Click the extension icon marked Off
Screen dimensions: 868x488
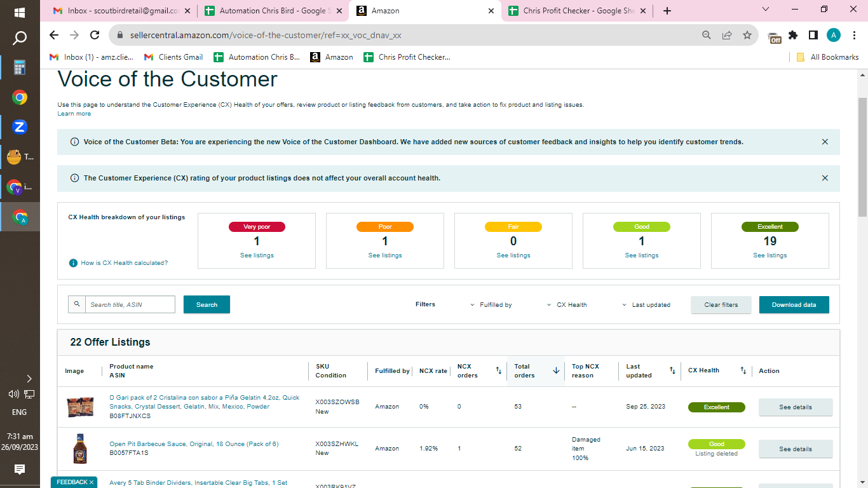pos(774,37)
